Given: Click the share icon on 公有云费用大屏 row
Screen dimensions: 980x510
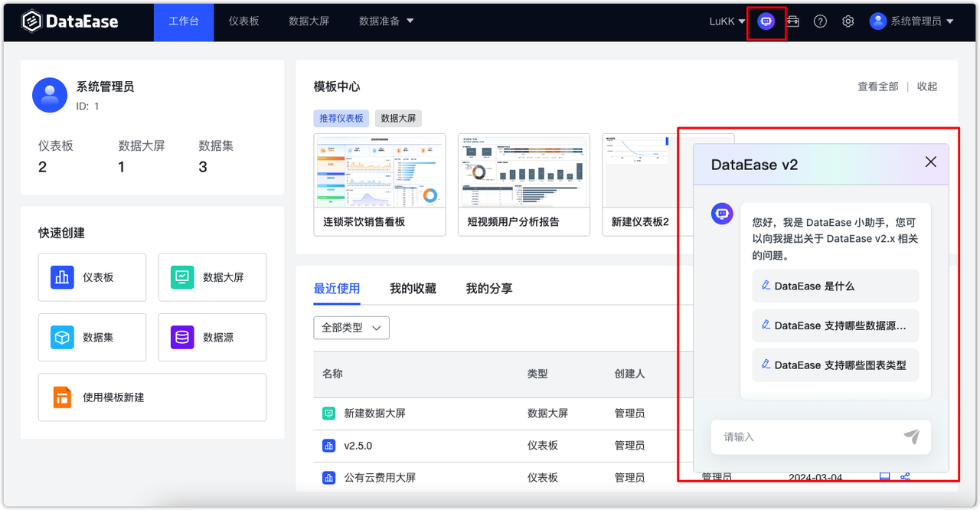Looking at the screenshot, I should tap(904, 476).
